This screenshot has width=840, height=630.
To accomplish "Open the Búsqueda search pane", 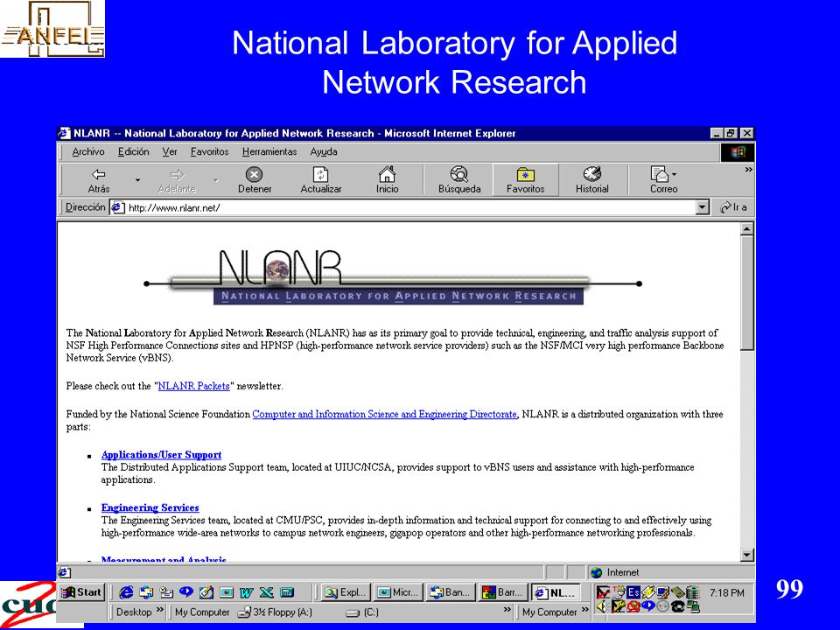I will [x=459, y=180].
